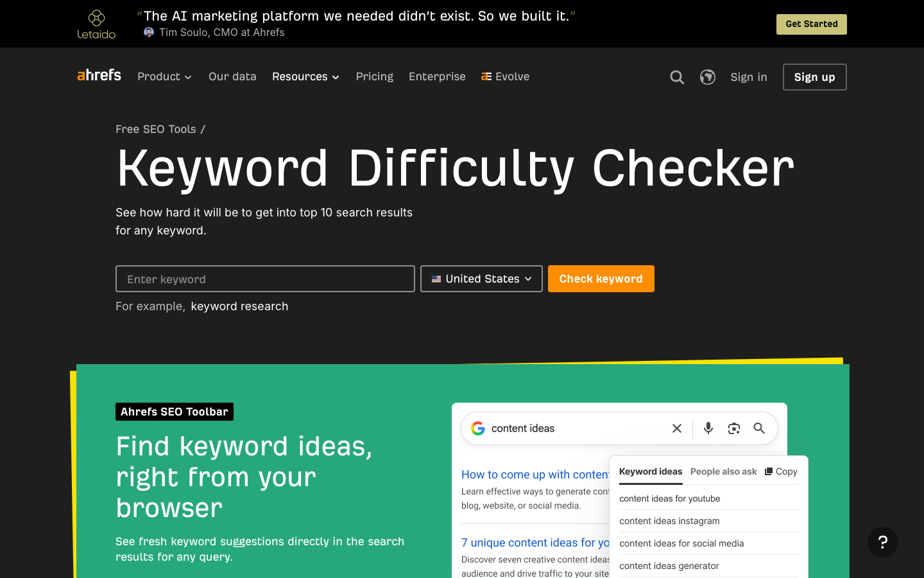The height and width of the screenshot is (578, 924).
Task: Click the Letaido logo in banner
Action: [96, 24]
